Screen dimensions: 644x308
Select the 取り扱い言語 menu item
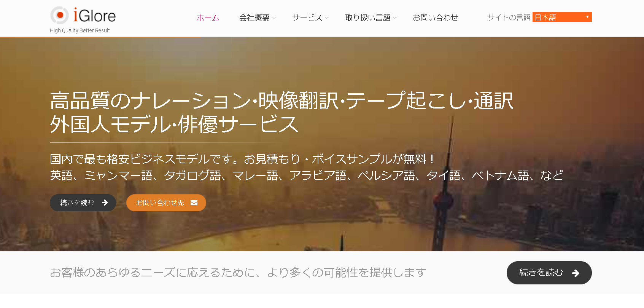[x=368, y=18]
